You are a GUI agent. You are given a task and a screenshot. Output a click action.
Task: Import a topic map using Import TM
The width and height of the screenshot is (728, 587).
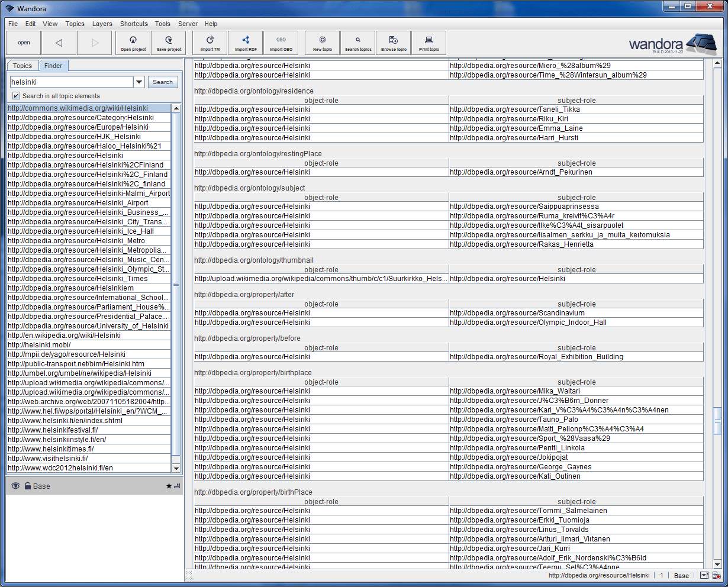pyautogui.click(x=210, y=43)
